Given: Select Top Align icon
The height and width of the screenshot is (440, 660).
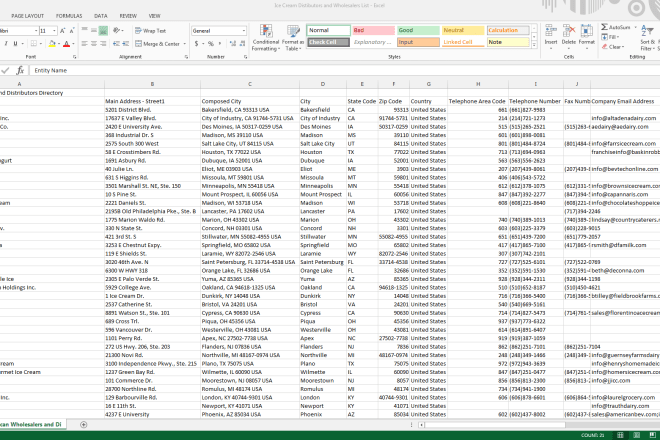Looking at the screenshot, I should coord(85,30).
